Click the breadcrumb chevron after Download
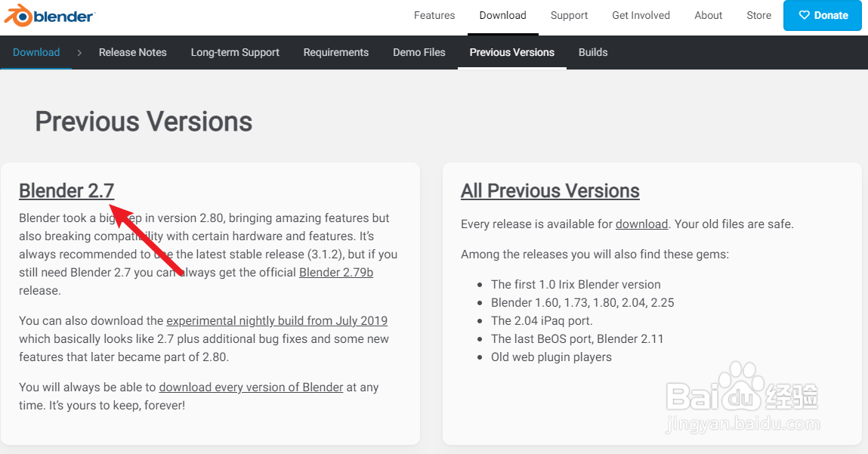 pyautogui.click(x=79, y=53)
